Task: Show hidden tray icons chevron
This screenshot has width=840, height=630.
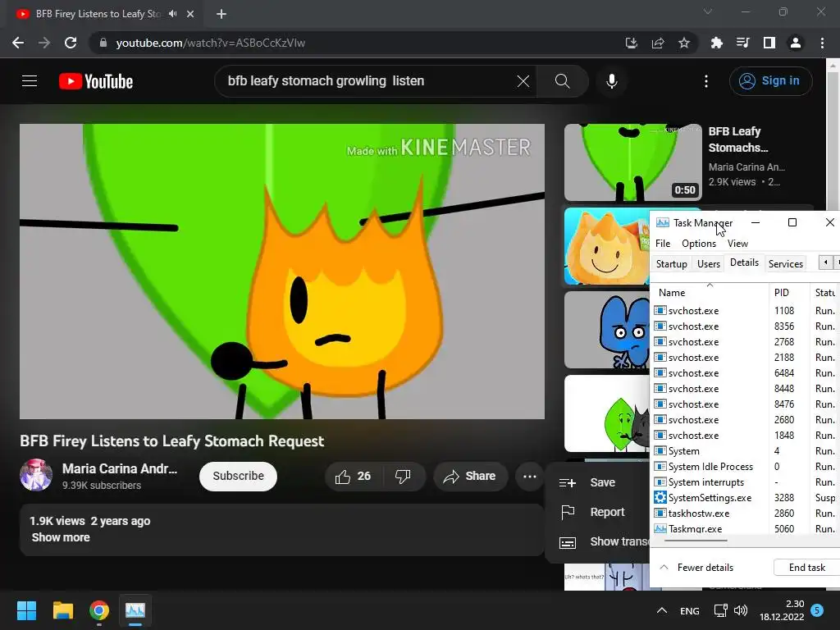Action: [x=662, y=610]
